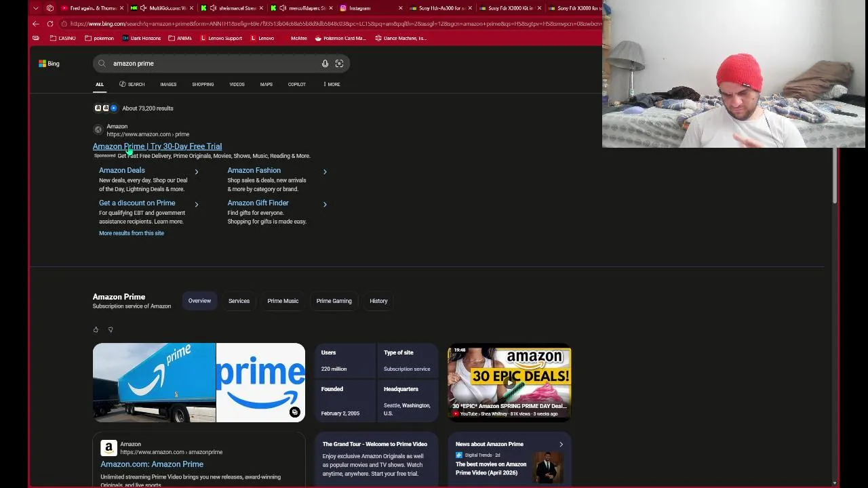Switch to Sony Hdr-As300 browser tab
The image size is (868, 488).
coord(439,8)
